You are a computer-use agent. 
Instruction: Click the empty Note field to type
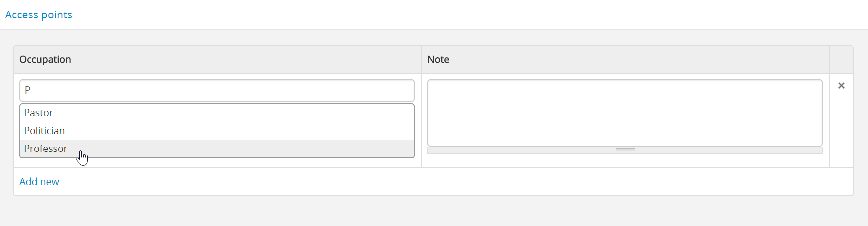pyautogui.click(x=625, y=113)
